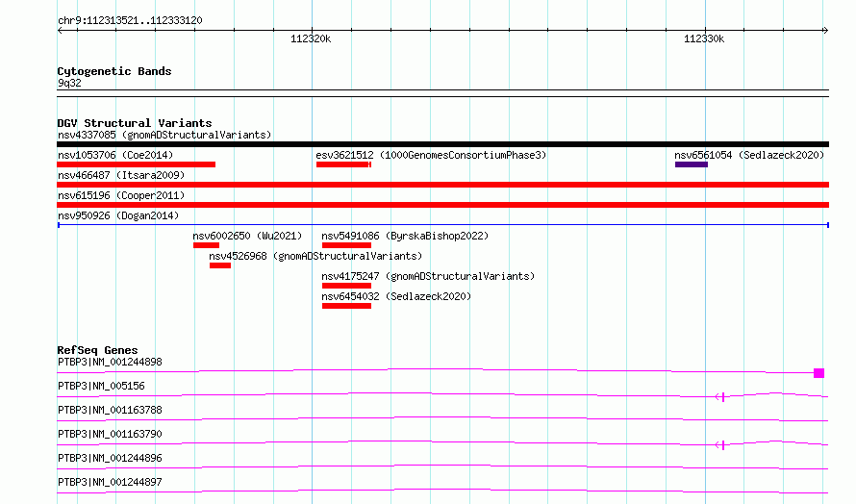The height and width of the screenshot is (504, 856).
Task: Open nsv615196 (Cooper2011) variant label
Action: tap(121, 195)
